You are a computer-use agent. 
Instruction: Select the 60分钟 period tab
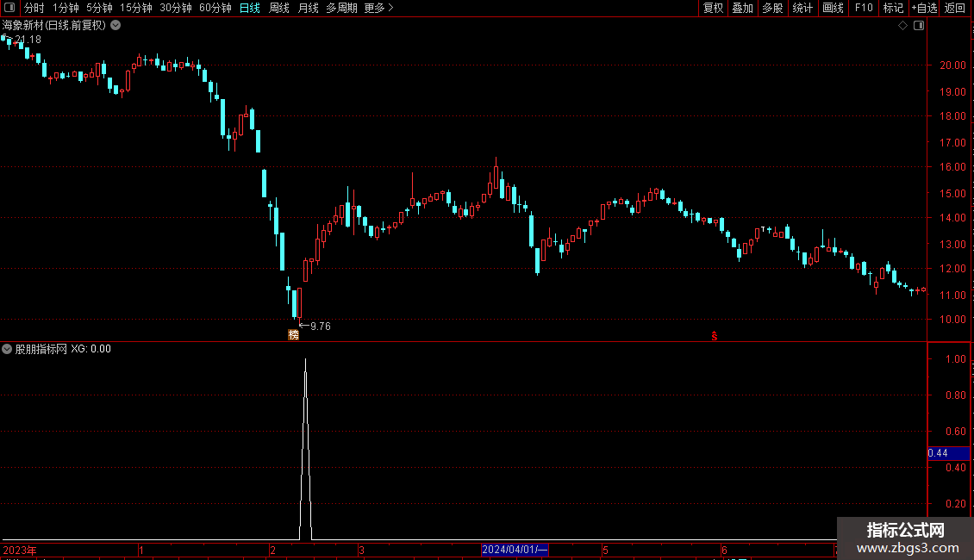[x=215, y=8]
